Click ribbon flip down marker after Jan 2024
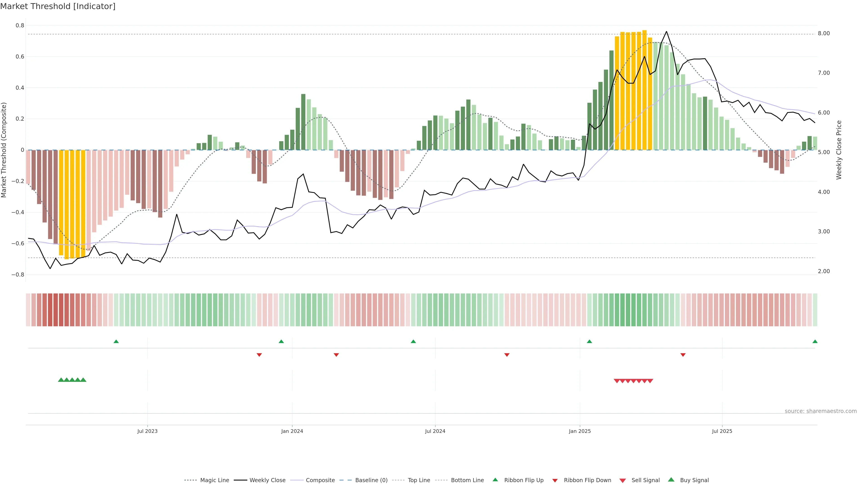Screen dimensions: 868x488 click(x=336, y=355)
